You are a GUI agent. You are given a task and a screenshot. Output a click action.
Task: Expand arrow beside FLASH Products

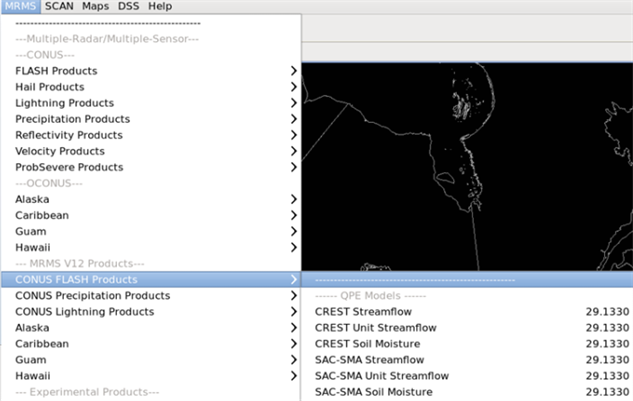pyautogui.click(x=293, y=71)
